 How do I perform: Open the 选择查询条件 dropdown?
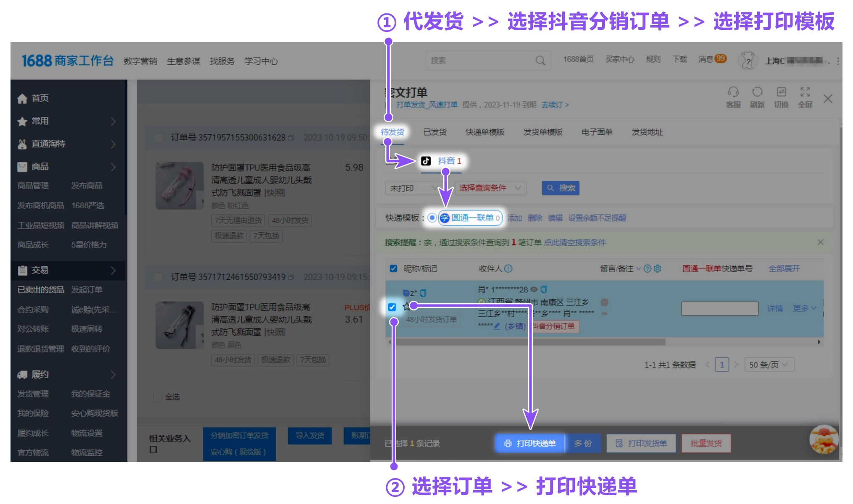point(490,188)
